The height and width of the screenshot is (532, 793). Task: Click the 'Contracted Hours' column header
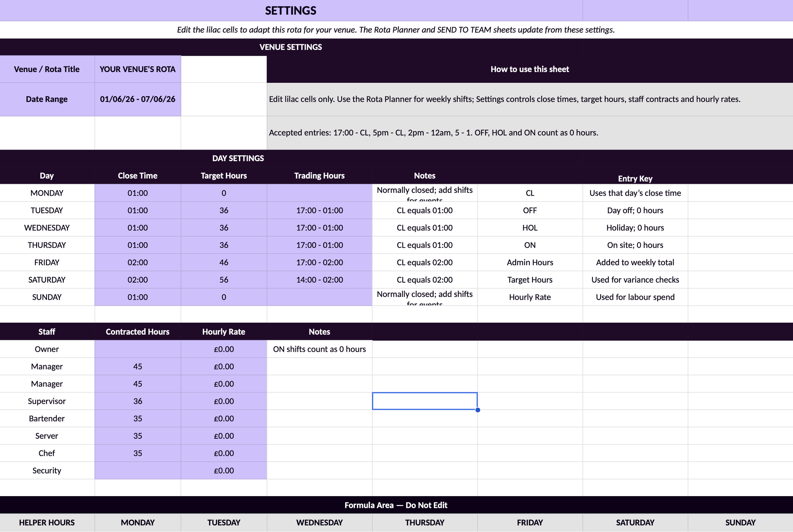[x=138, y=332]
